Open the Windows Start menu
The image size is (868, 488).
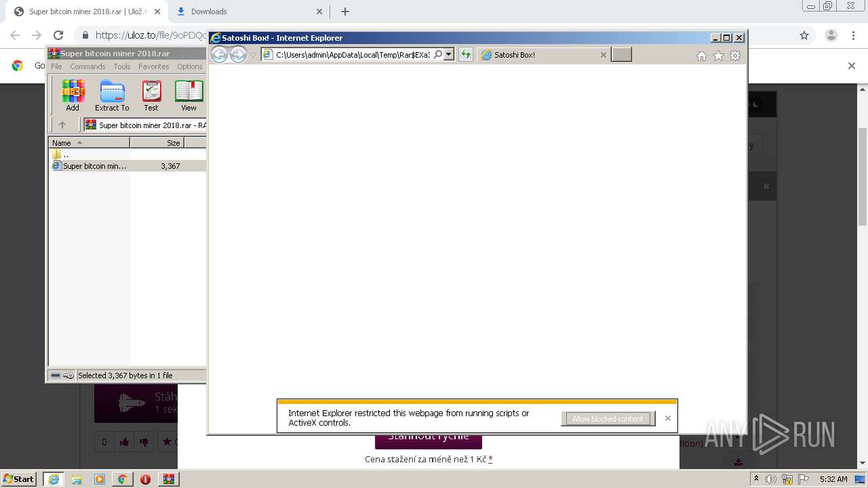tap(19, 479)
